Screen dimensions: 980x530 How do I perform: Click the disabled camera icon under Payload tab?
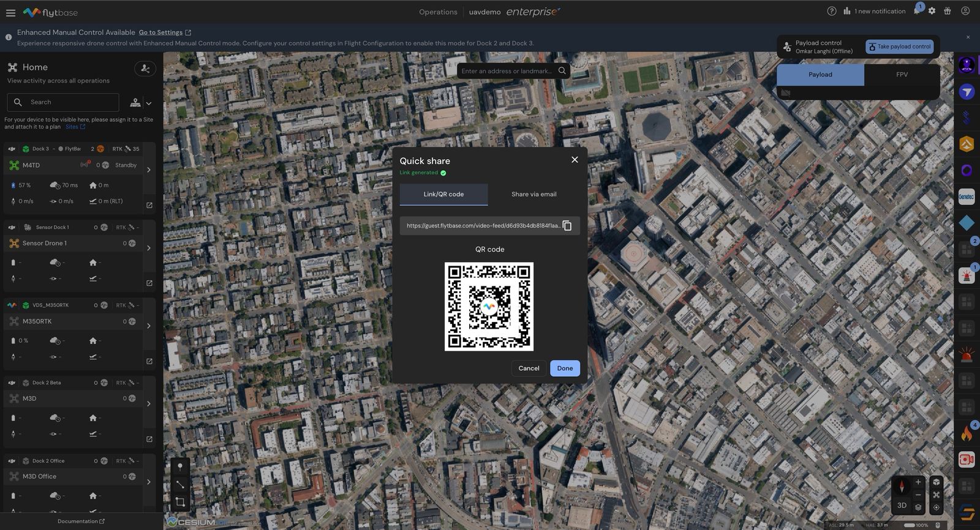click(785, 93)
